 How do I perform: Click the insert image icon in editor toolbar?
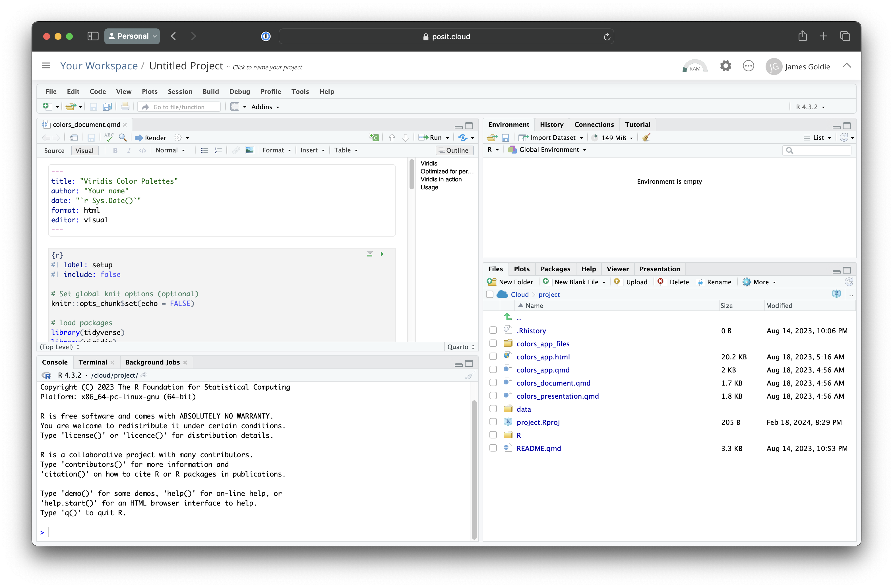coord(249,150)
